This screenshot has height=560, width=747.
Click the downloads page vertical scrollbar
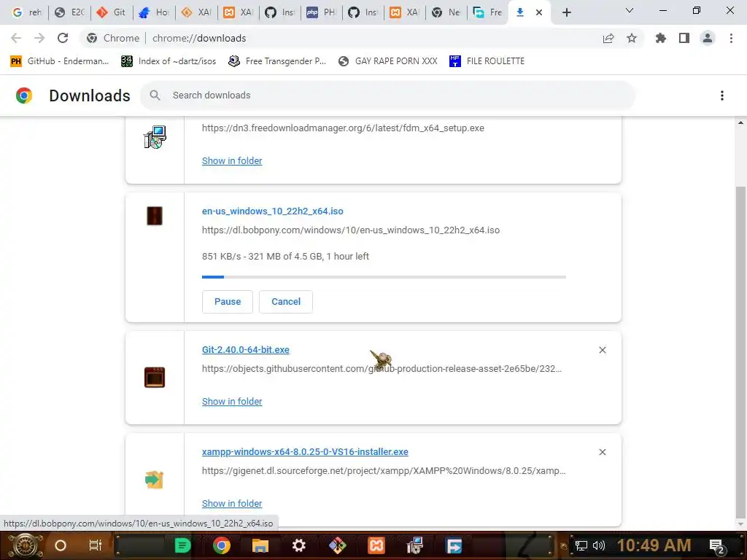[x=740, y=351]
